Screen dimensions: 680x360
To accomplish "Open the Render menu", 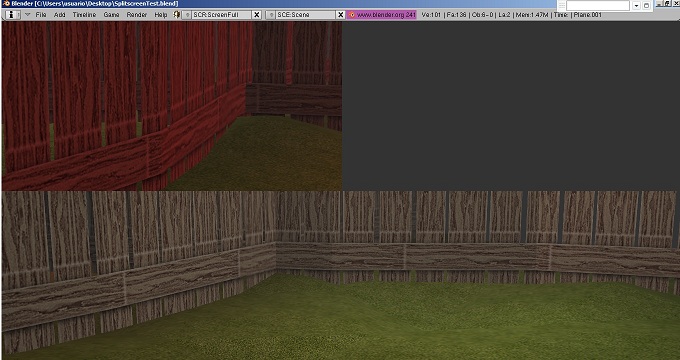I will coord(137,15).
